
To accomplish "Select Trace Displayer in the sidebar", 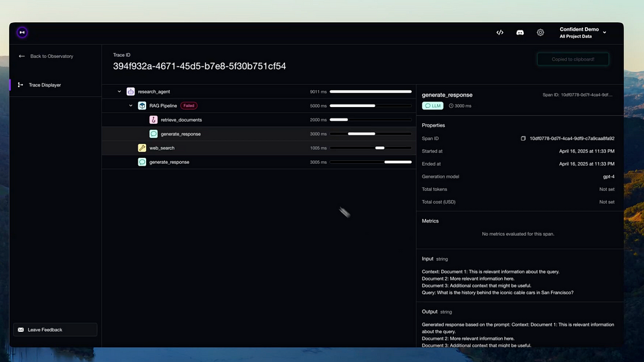I will [x=45, y=85].
